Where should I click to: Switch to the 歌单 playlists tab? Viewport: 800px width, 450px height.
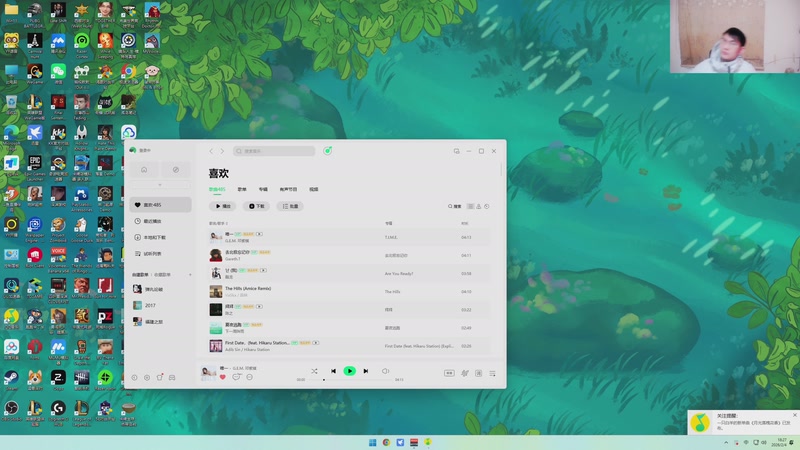pos(242,189)
